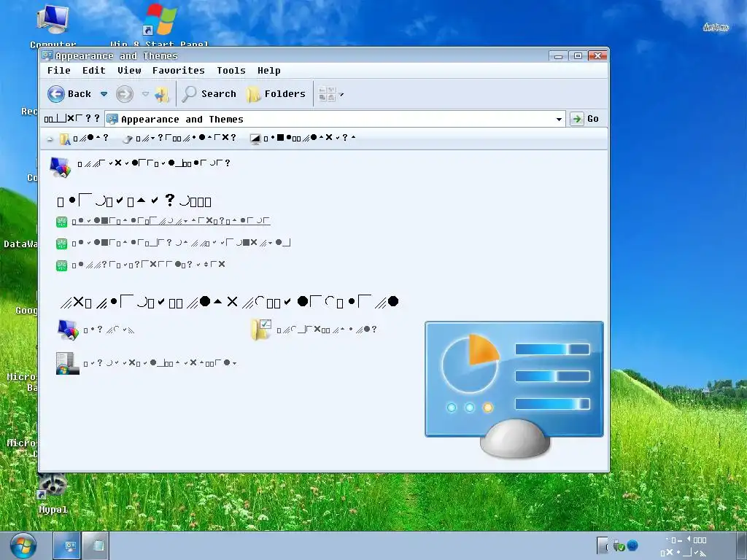Open the View menu
The image size is (747, 560).
click(x=129, y=71)
